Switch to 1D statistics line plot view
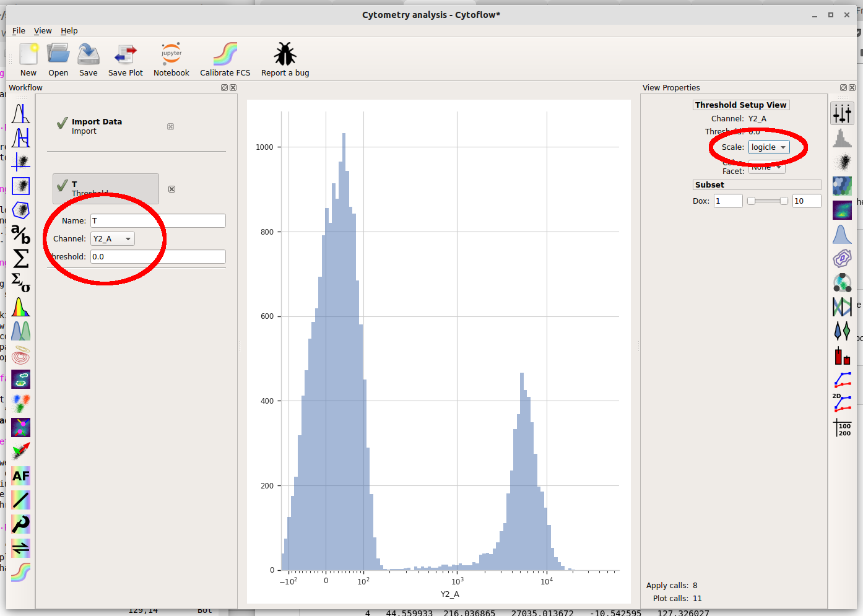Viewport: 863px width, 616px height. pyautogui.click(x=842, y=379)
